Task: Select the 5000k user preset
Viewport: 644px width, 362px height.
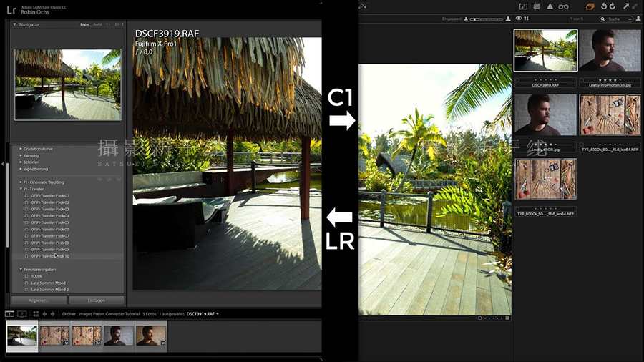Action: pos(36,276)
